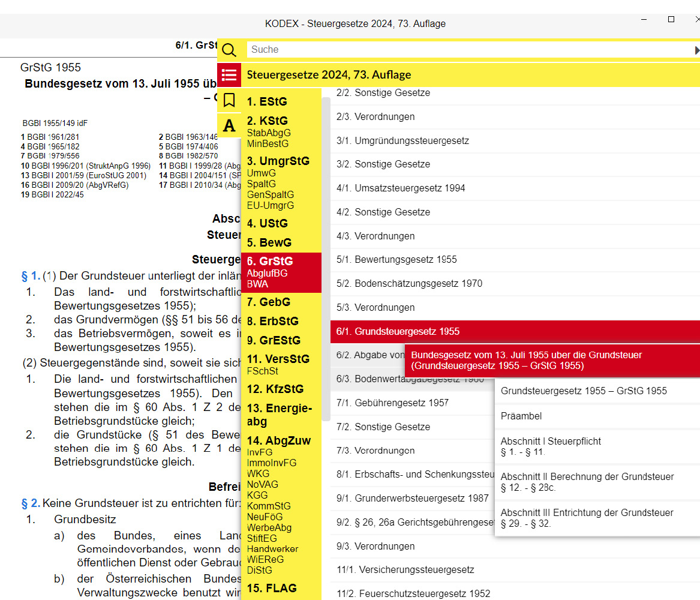Screen dimensions: 700x600
Task: Open the bookmarks icon
Action: tap(229, 100)
